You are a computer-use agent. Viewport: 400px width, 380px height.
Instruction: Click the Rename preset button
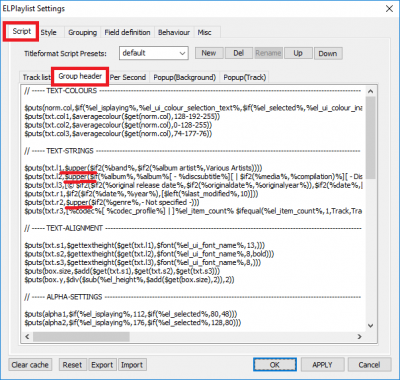pos(268,53)
